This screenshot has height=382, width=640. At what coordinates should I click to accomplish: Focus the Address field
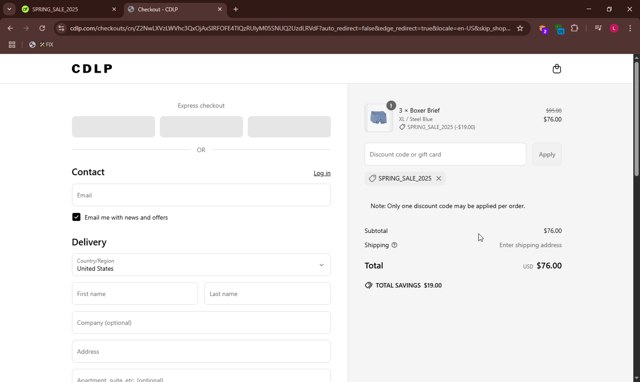click(x=201, y=351)
